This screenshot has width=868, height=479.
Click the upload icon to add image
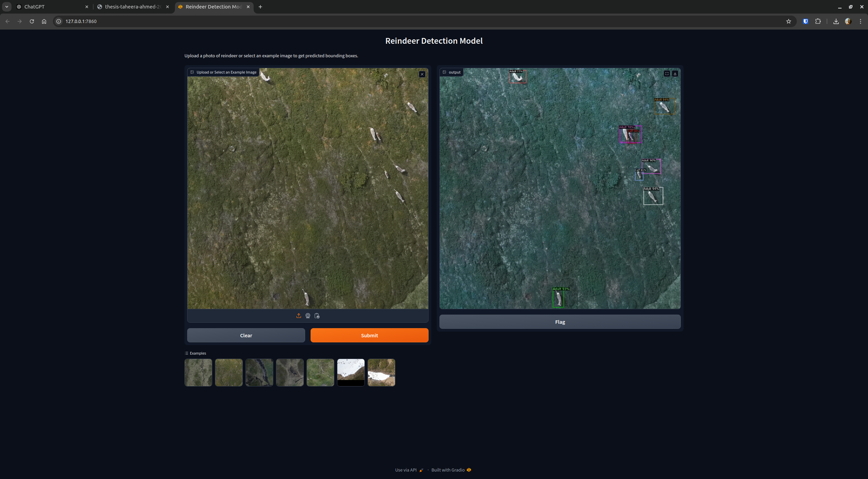[x=298, y=316]
